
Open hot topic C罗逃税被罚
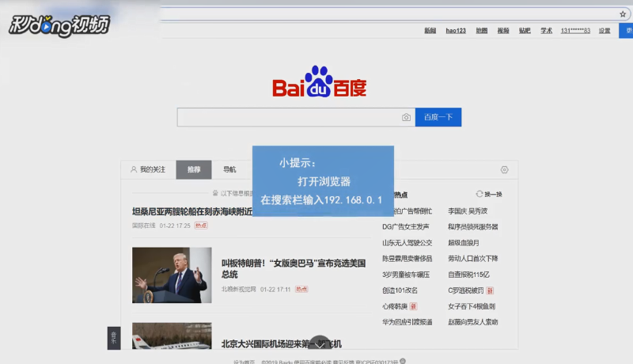[x=465, y=290]
